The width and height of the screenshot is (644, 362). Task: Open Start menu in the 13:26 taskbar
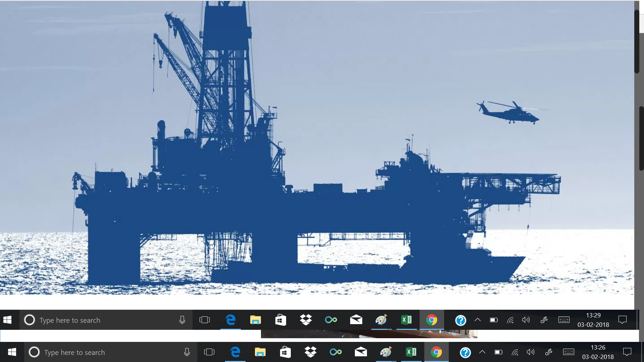click(12, 352)
